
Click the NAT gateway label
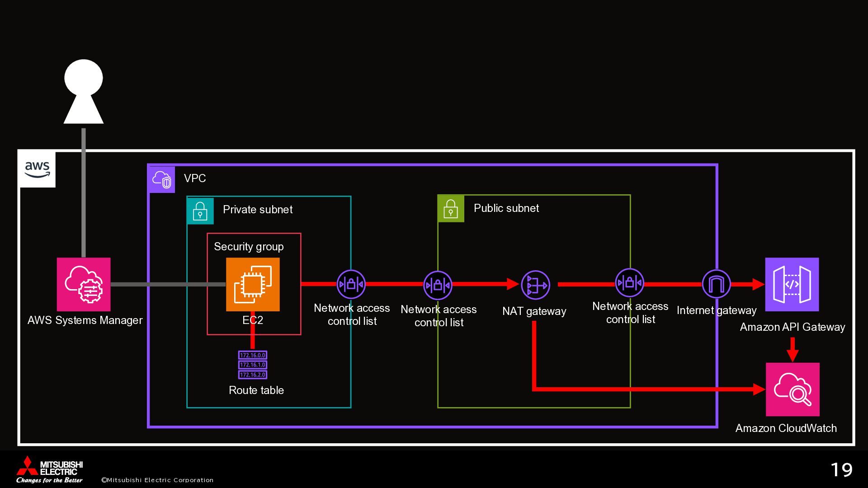click(534, 311)
